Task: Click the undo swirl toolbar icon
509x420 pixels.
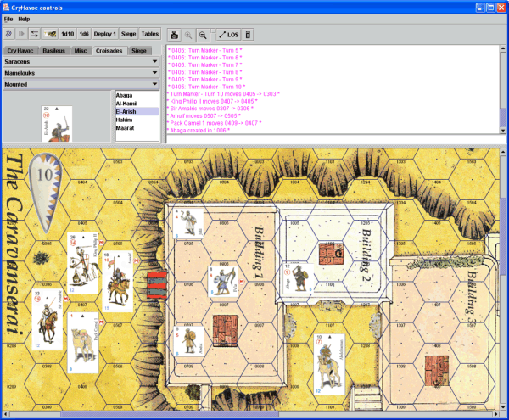Action: point(9,34)
